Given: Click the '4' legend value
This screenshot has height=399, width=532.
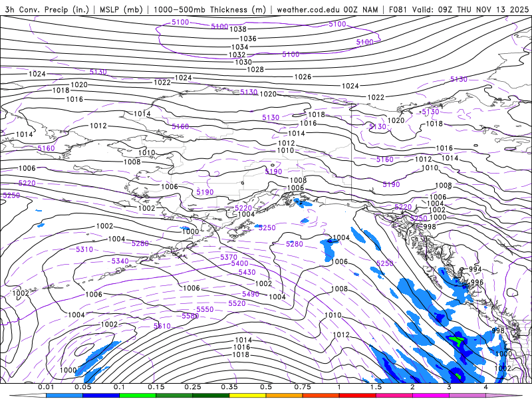Looking at the screenshot, I should (485, 387).
